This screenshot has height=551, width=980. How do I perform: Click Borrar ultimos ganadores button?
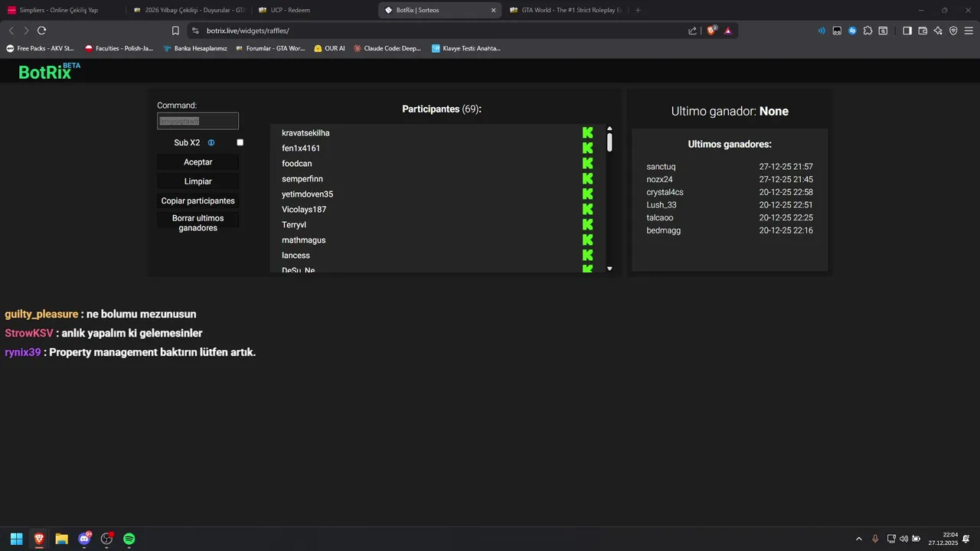pos(198,223)
